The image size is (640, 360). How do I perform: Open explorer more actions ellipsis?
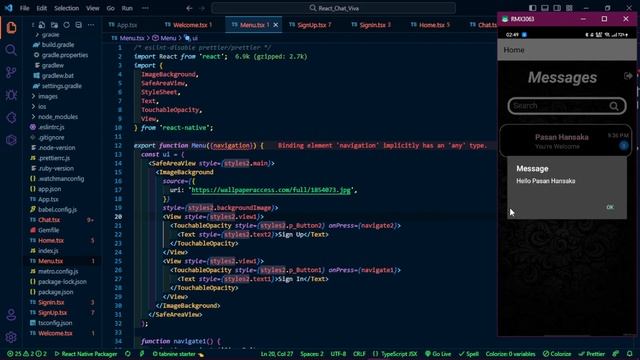click(x=91, y=25)
